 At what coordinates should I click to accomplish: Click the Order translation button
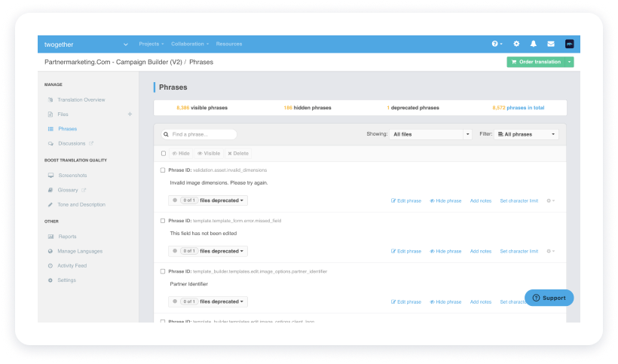[536, 62]
